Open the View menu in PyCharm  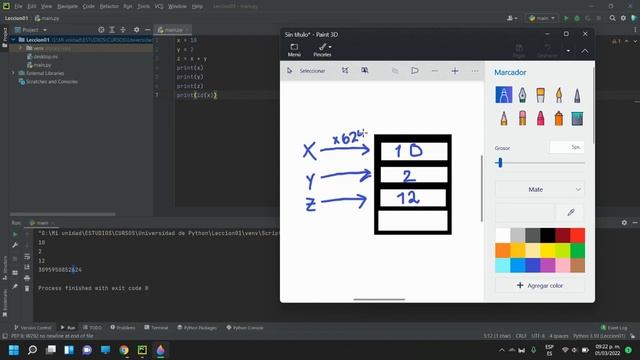47,7
